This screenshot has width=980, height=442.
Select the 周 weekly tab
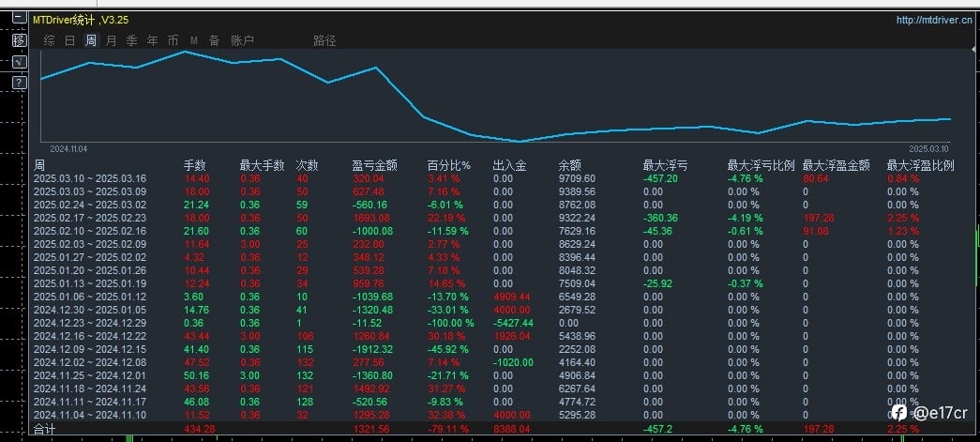tap(91, 40)
